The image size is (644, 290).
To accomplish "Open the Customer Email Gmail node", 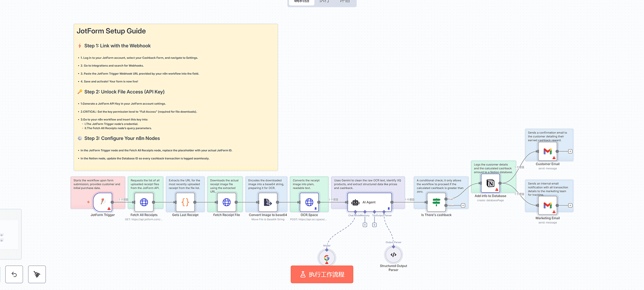I will coord(547,152).
